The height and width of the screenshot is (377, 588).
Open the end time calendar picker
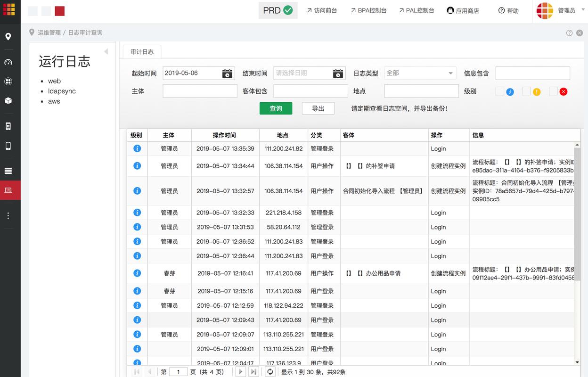click(338, 74)
